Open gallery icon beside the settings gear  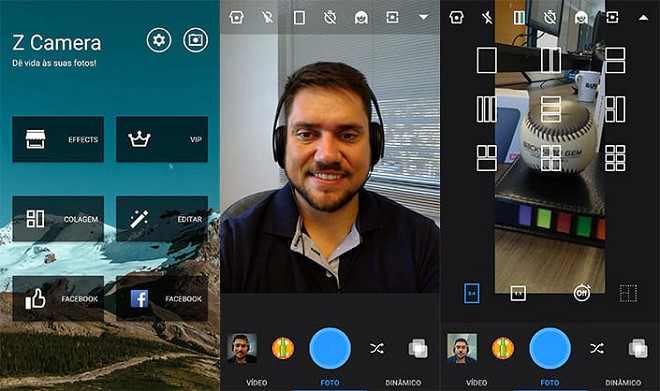point(196,40)
